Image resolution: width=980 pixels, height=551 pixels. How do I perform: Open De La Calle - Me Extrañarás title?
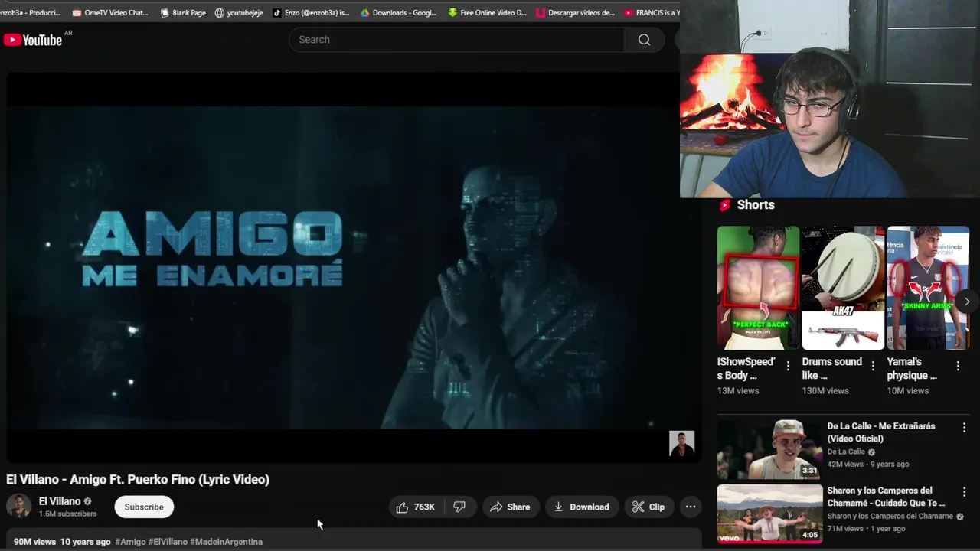click(881, 432)
